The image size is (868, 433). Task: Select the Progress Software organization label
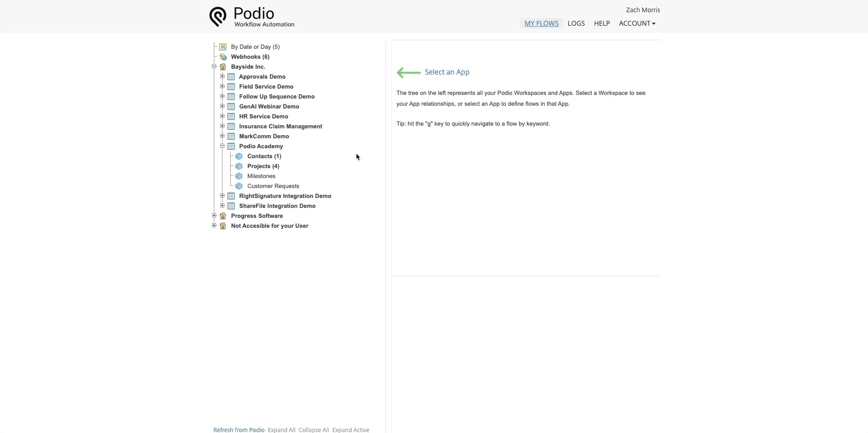point(257,216)
